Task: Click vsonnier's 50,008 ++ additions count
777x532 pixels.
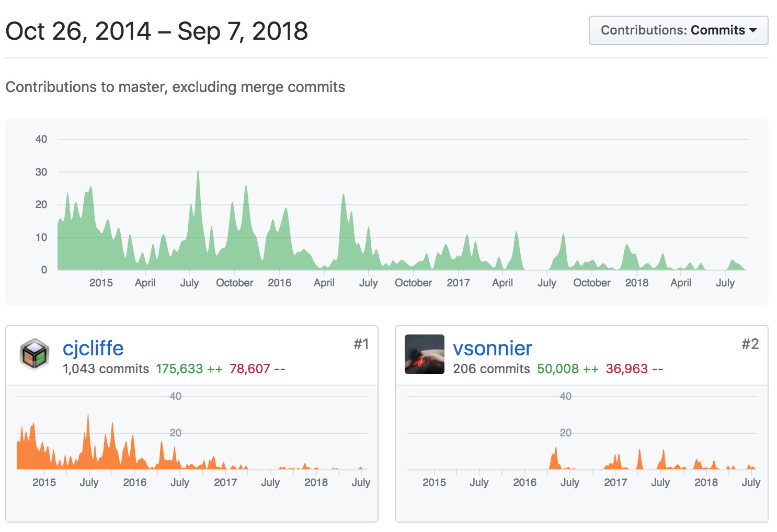Action: click(x=568, y=369)
